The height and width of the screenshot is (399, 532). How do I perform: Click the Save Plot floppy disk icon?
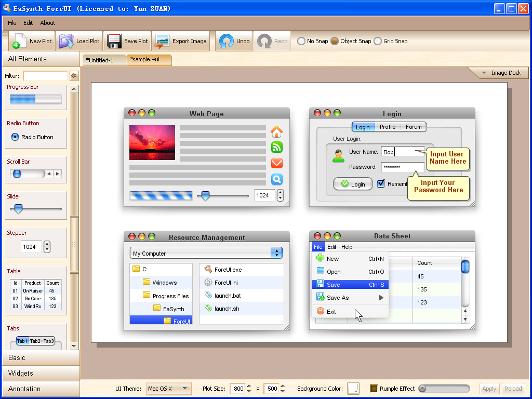click(x=114, y=41)
